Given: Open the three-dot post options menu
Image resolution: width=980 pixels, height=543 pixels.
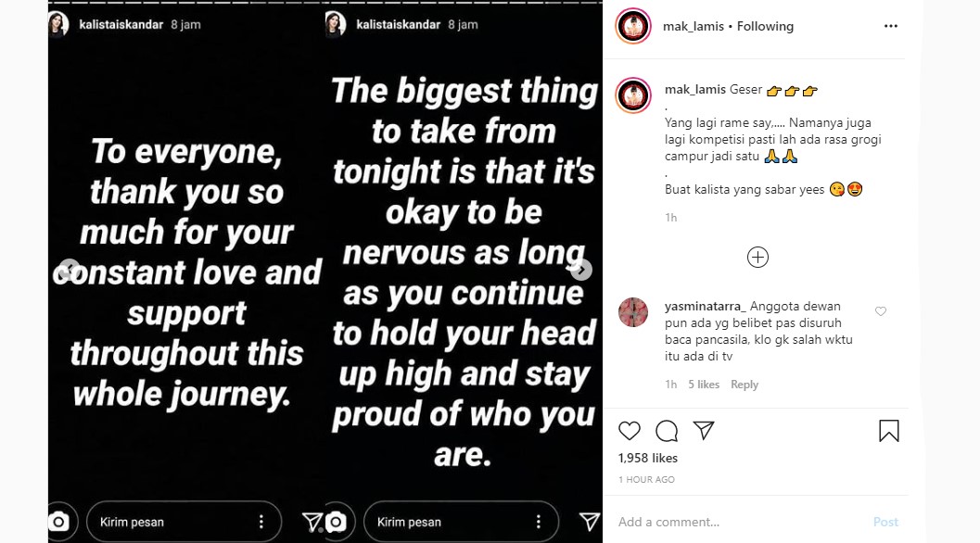Looking at the screenshot, I should coord(891,27).
